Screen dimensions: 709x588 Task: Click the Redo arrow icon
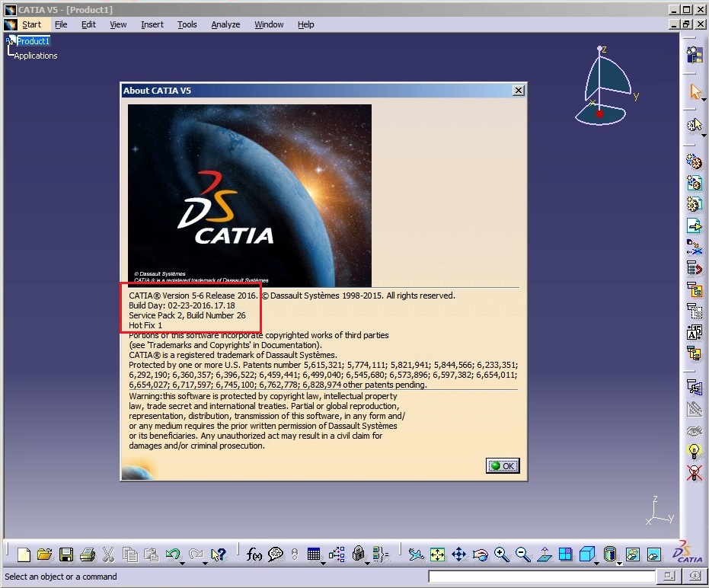(196, 554)
